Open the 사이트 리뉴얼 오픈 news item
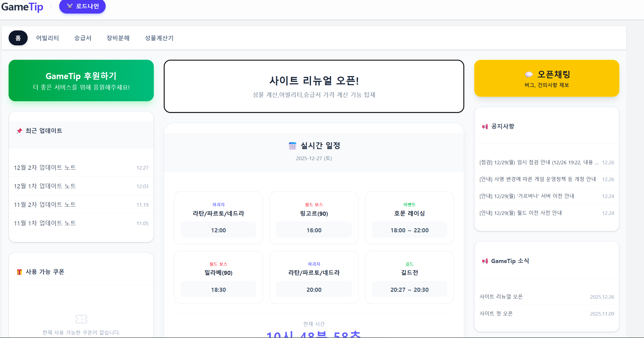Viewport: 644px width, 338px height. tap(501, 297)
